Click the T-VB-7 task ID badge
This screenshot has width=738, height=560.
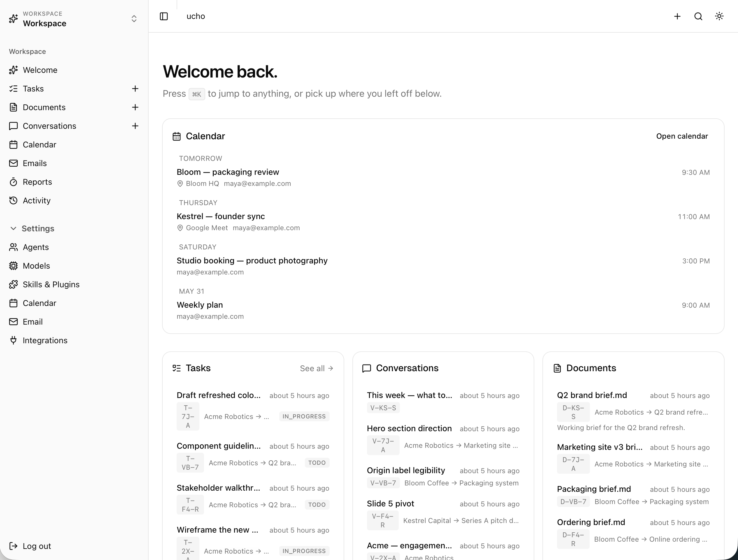190,463
